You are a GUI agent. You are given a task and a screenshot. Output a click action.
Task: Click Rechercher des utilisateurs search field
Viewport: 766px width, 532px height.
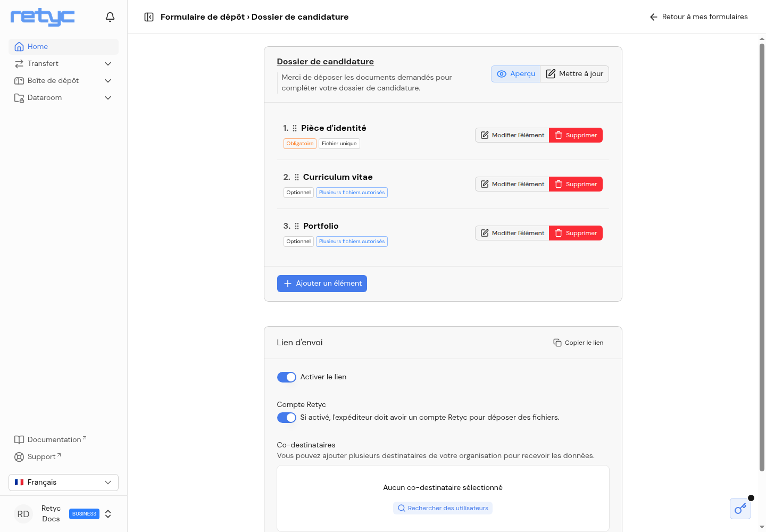click(443, 508)
